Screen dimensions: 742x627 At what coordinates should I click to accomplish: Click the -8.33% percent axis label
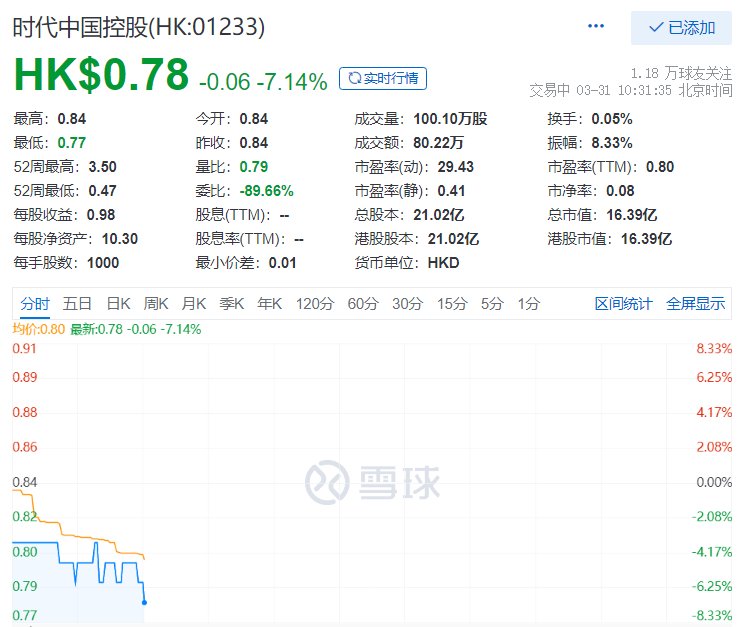coord(712,616)
